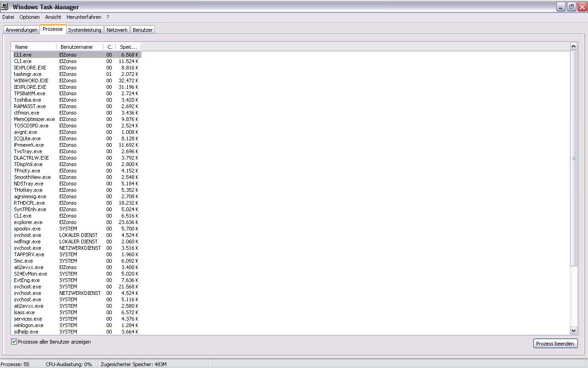Switch to the Anwendungen tab
The image size is (588, 368).
click(x=22, y=30)
